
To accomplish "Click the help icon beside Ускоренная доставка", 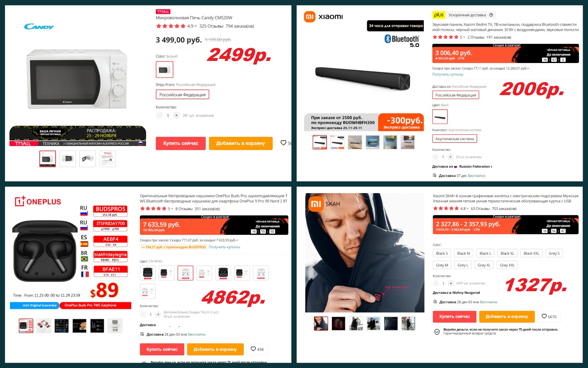I will [491, 15].
